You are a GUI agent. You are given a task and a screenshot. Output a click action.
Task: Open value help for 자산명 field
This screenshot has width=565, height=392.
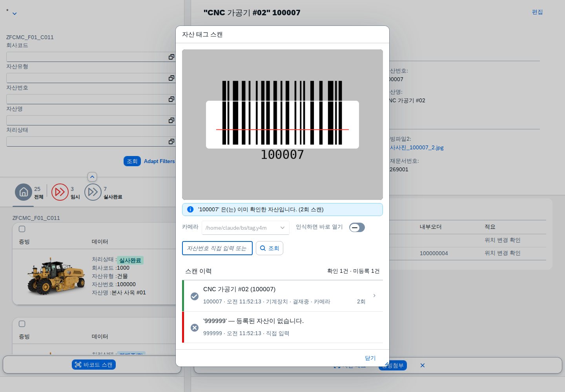[171, 120]
